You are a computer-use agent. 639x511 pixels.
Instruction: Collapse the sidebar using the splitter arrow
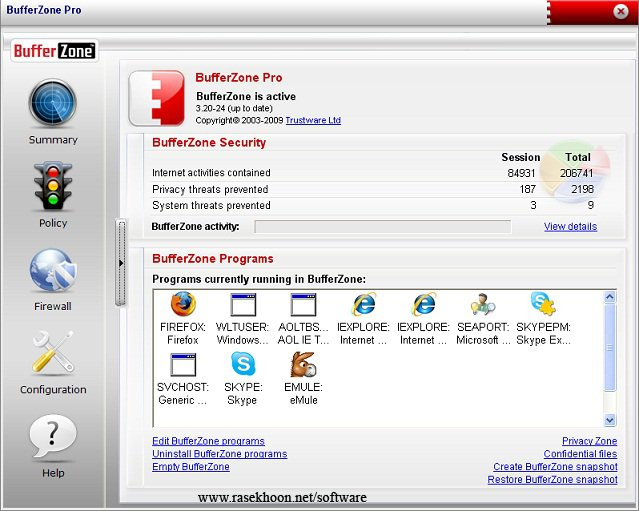[x=121, y=263]
